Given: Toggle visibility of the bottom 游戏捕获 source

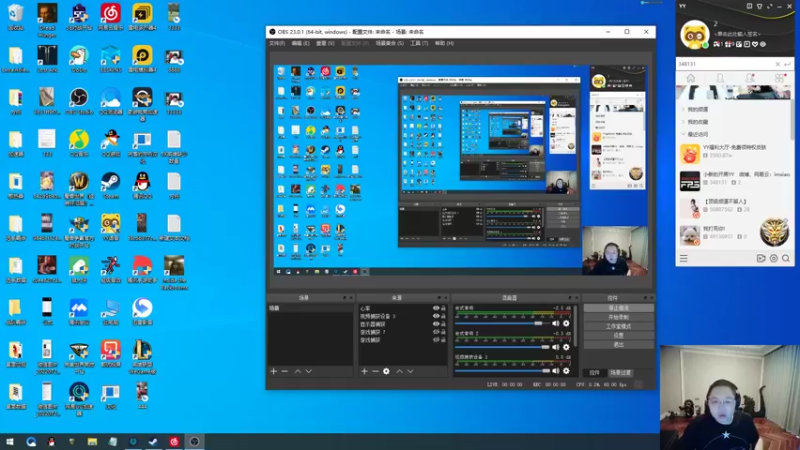Looking at the screenshot, I should tap(436, 340).
